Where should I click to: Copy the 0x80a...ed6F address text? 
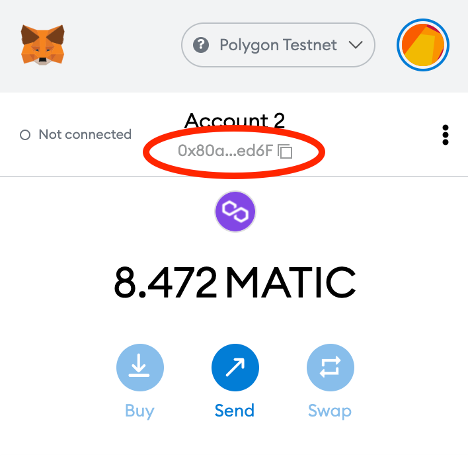click(x=225, y=151)
